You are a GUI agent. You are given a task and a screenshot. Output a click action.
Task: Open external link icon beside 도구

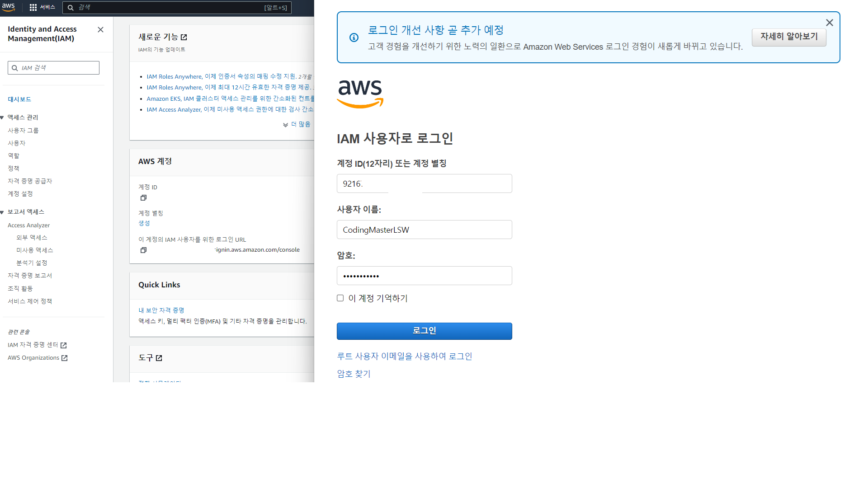[x=159, y=358]
